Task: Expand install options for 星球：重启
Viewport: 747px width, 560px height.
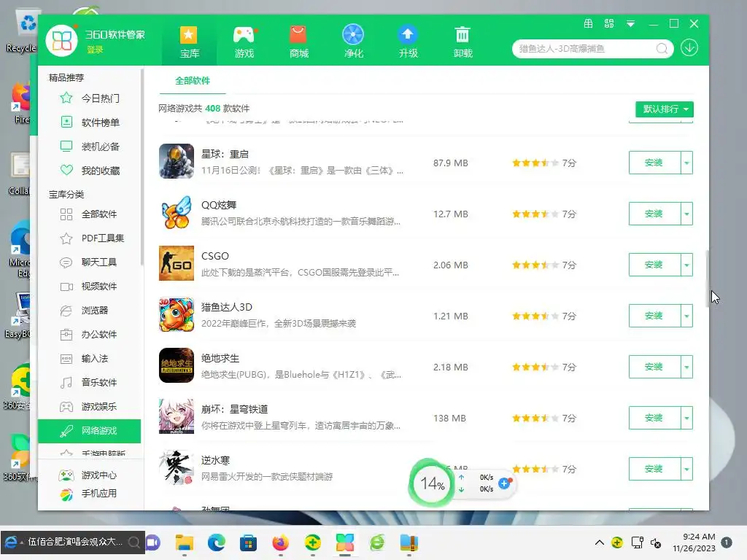Action: pos(686,163)
